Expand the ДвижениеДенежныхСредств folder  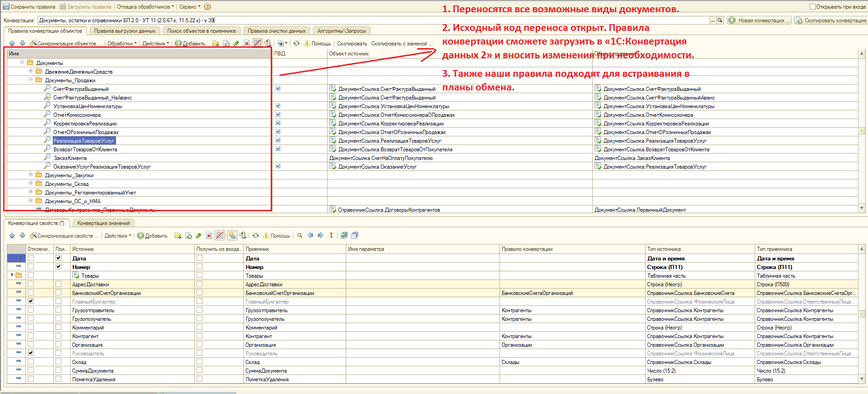tap(30, 71)
